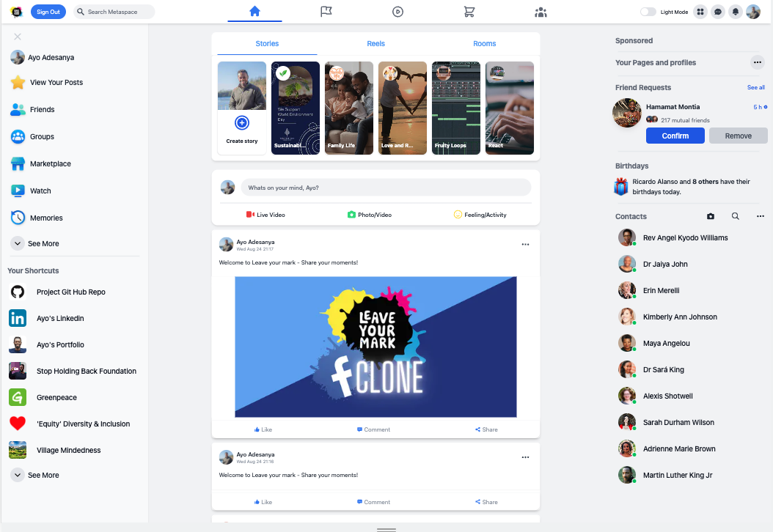
Task: Click Feeling/Activity button
Action: click(480, 215)
